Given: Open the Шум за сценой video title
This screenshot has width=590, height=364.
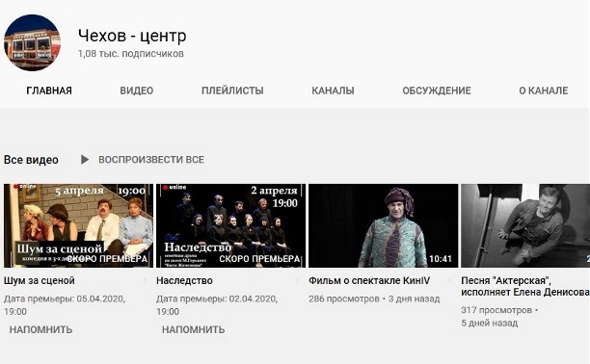Looking at the screenshot, I should (40, 281).
